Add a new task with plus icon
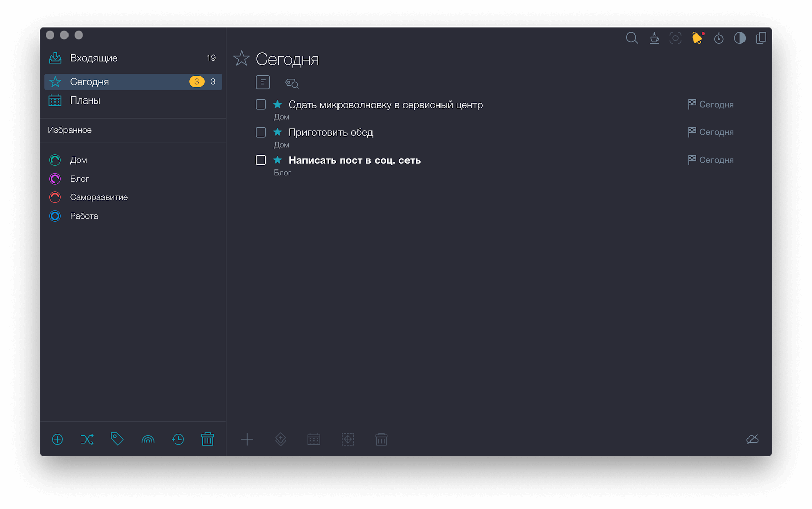The height and width of the screenshot is (509, 812). click(x=247, y=439)
